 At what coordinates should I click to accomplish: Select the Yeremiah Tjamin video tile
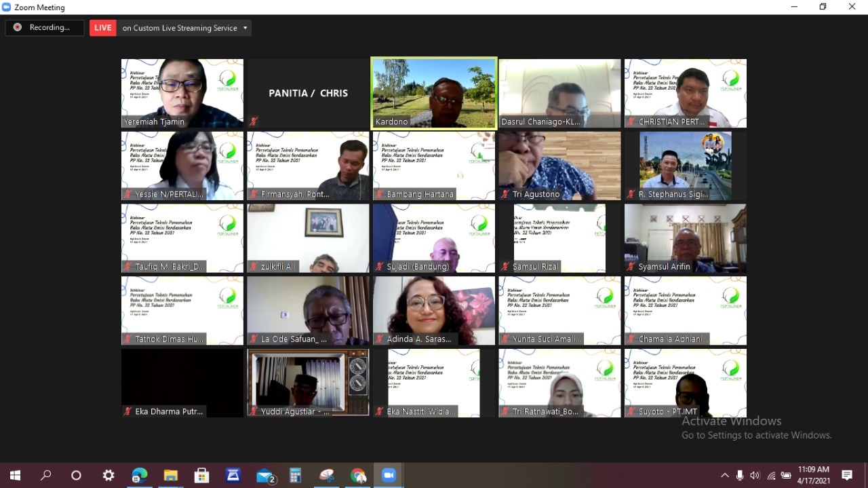(x=182, y=93)
